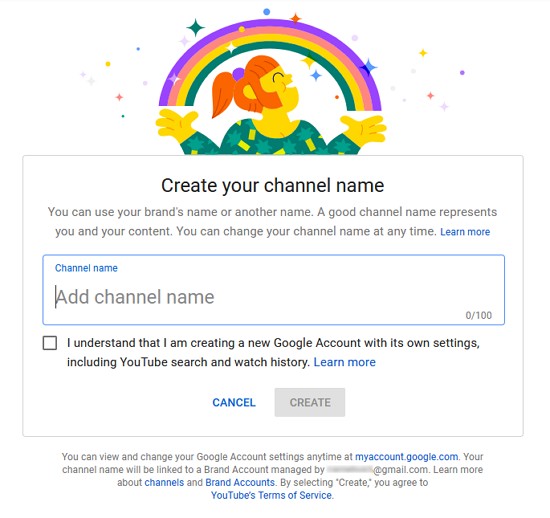Tick the new Google Account acknowledgment checkbox

tap(50, 343)
